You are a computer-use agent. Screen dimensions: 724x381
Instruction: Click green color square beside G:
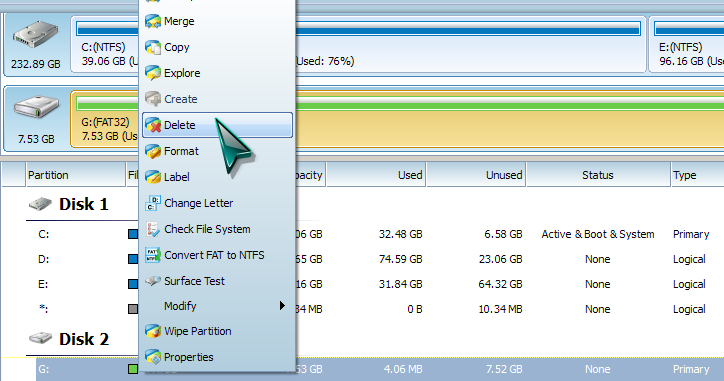(x=133, y=369)
